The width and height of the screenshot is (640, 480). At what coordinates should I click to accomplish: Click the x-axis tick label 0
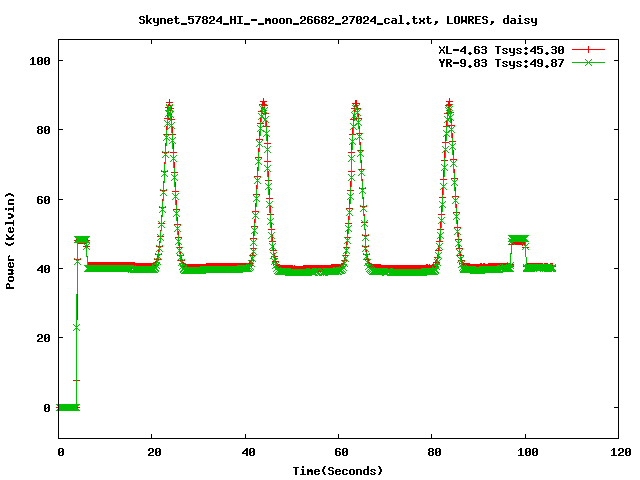coord(61,452)
